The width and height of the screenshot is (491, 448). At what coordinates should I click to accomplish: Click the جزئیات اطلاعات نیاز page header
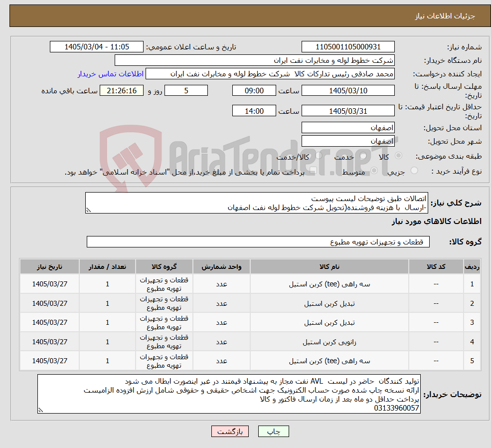click(445, 16)
